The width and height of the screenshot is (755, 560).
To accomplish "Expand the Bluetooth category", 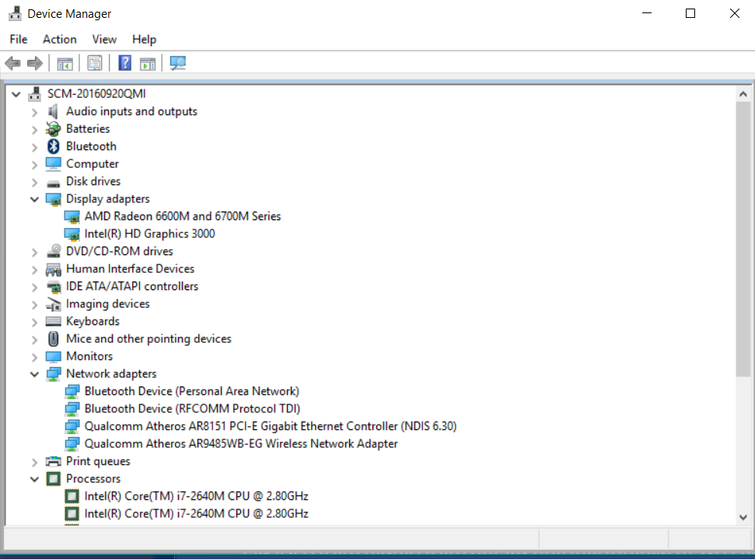I will click(34, 147).
